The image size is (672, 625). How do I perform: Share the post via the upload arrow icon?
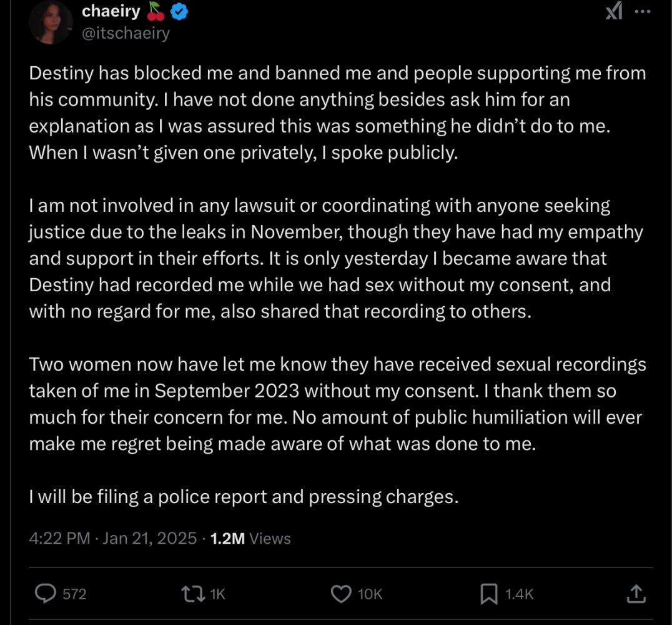636,593
